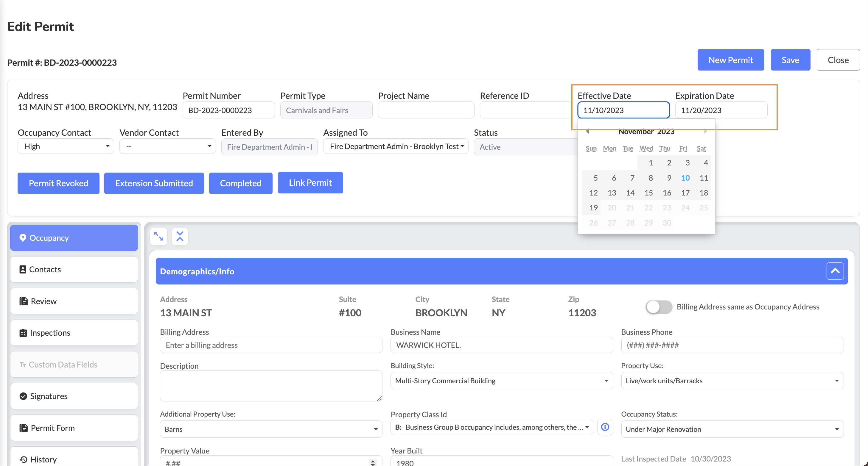Go to next month in calendar
The height and width of the screenshot is (466, 868).
(x=705, y=131)
